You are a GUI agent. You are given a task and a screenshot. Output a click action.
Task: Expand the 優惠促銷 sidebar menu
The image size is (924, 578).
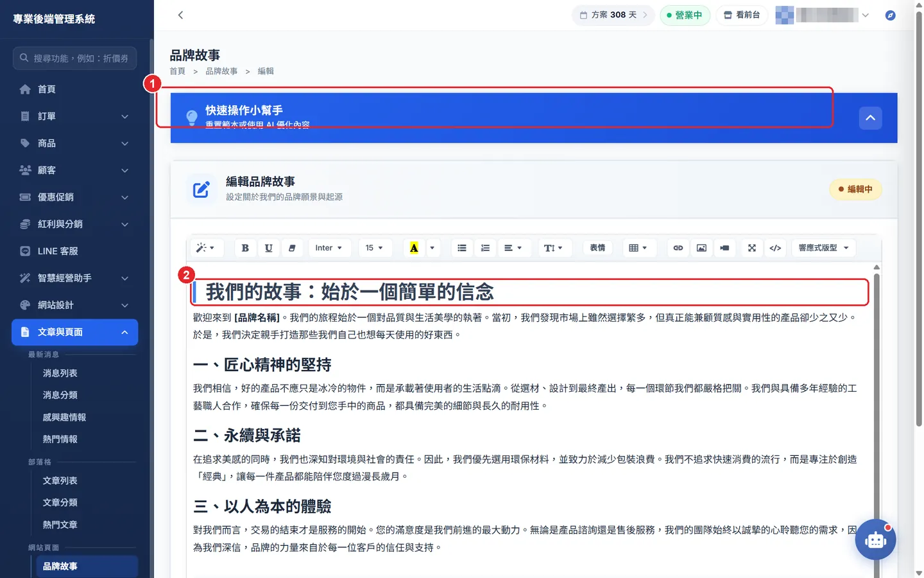pyautogui.click(x=75, y=197)
